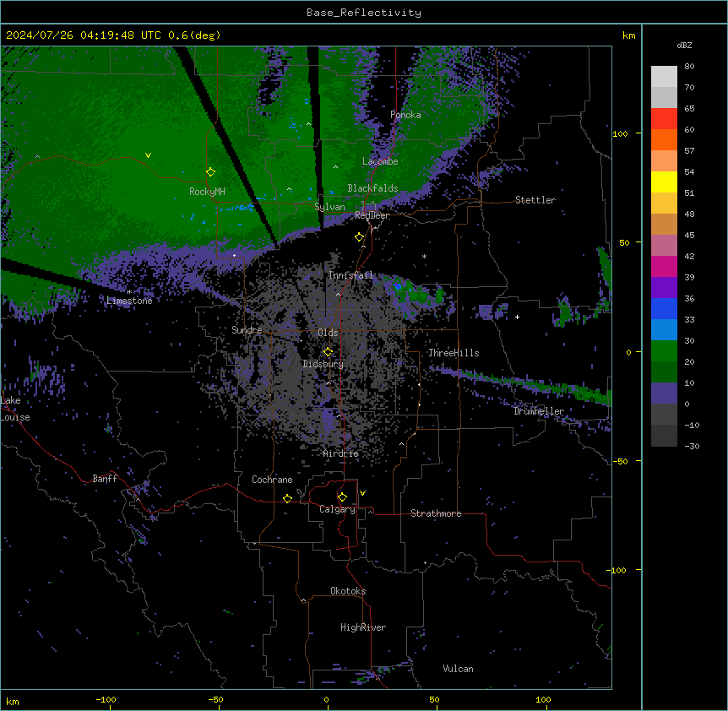Click the Olds label
The width and height of the screenshot is (728, 711).
(x=328, y=333)
